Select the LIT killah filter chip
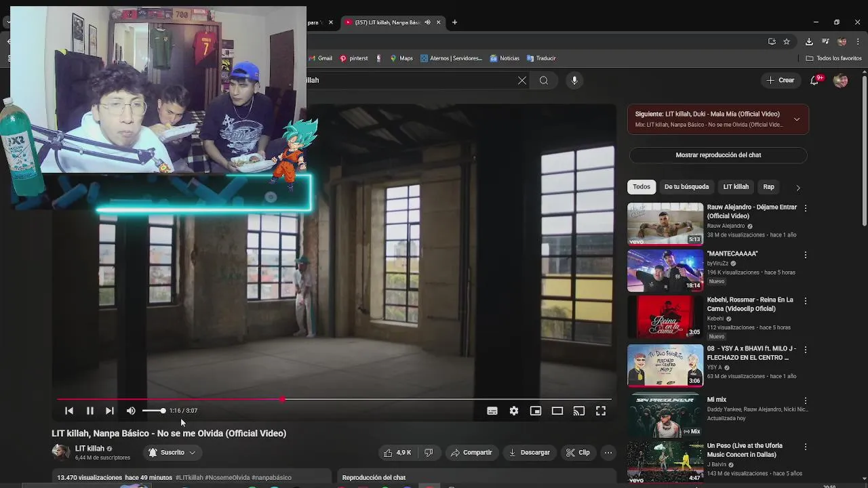The image size is (868, 488). pyautogui.click(x=736, y=187)
